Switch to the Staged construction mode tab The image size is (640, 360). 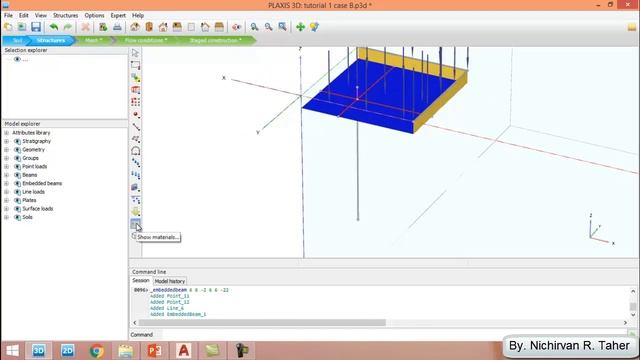click(x=215, y=40)
